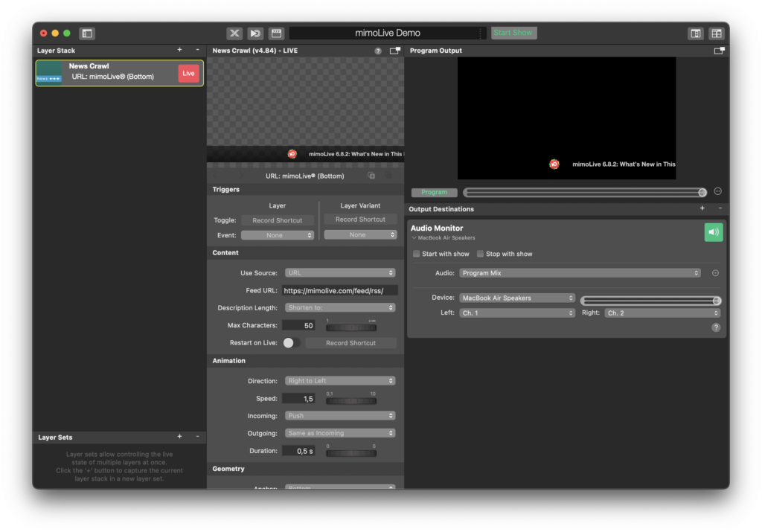Click the X cut-below toolbar icon
The image size is (762, 532).
(234, 33)
